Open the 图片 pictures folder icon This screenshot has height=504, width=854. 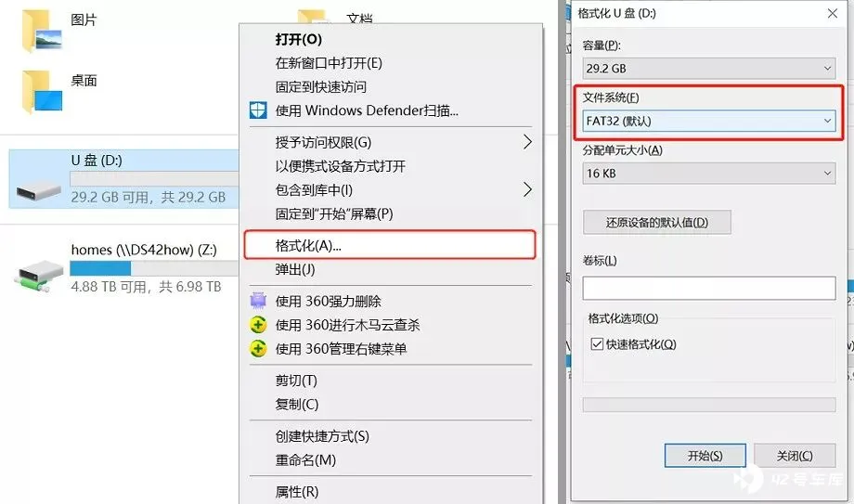tap(42, 31)
